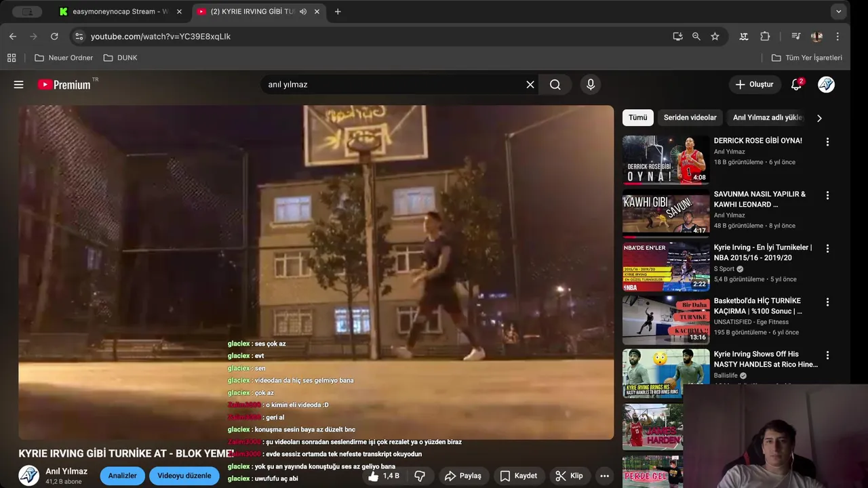Open options for DERRICK ROSE GİBİ OYNA! video
The image size is (868, 488).
(827, 142)
